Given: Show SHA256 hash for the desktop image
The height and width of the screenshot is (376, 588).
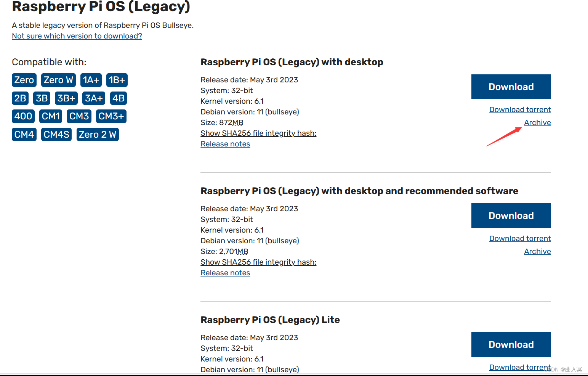Looking at the screenshot, I should click(x=258, y=133).
